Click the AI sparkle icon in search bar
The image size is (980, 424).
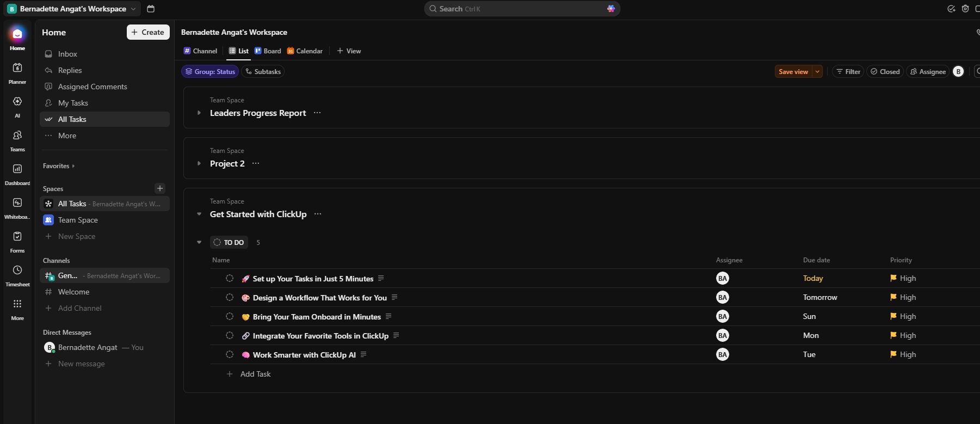tap(611, 9)
